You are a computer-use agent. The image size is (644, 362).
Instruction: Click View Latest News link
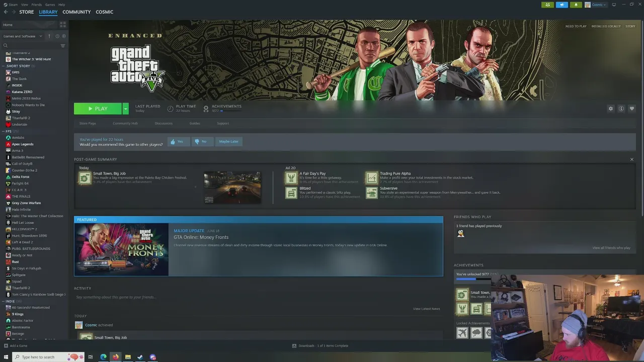426,309
